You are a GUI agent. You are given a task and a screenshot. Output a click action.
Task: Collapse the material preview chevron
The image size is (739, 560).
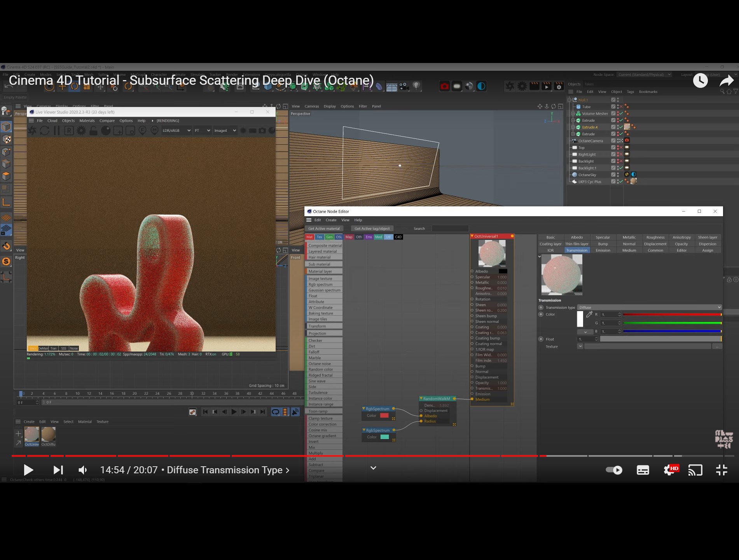click(x=540, y=257)
